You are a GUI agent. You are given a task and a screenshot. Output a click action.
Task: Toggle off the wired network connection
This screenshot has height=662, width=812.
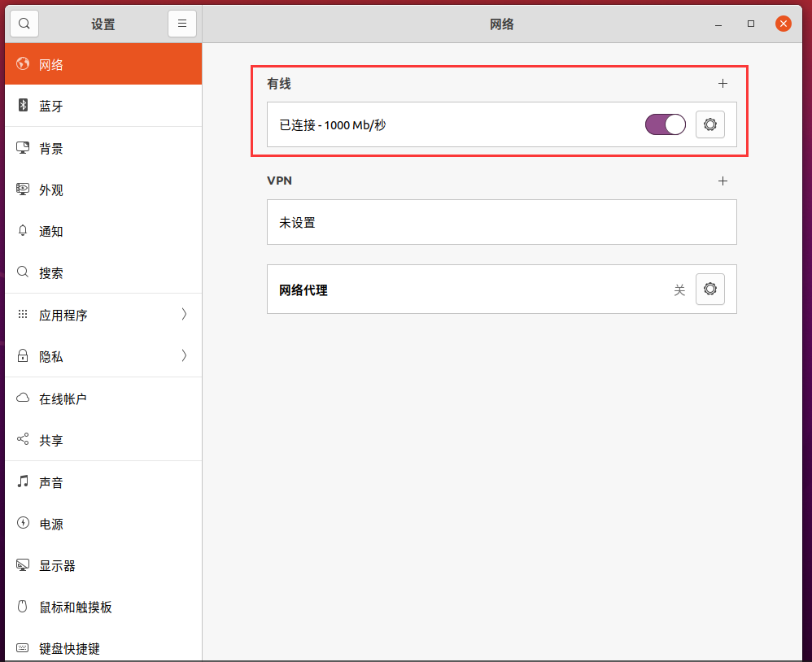[665, 124]
